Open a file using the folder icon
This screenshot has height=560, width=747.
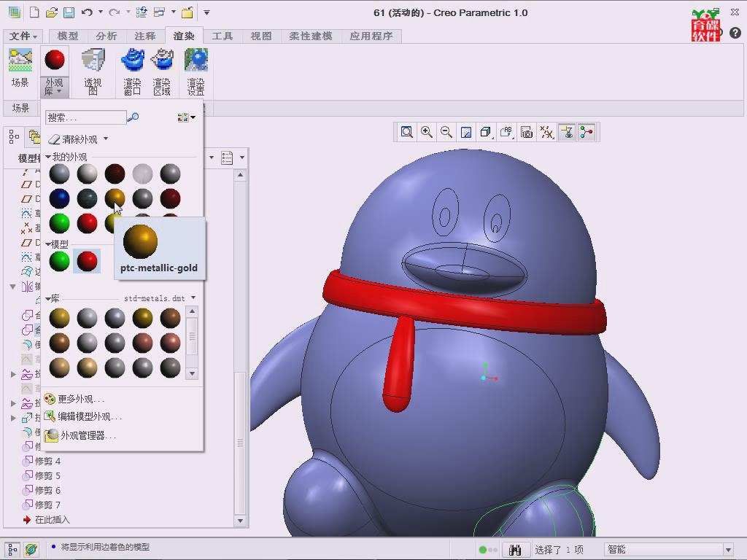tap(52, 12)
